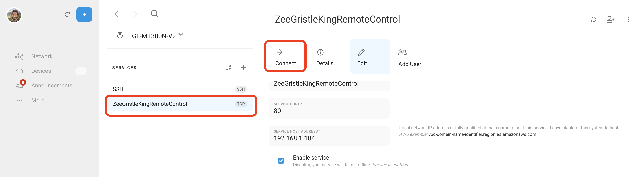Refresh the service using header refresh icon
The width and height of the screenshot is (644, 177).
coord(594,19)
